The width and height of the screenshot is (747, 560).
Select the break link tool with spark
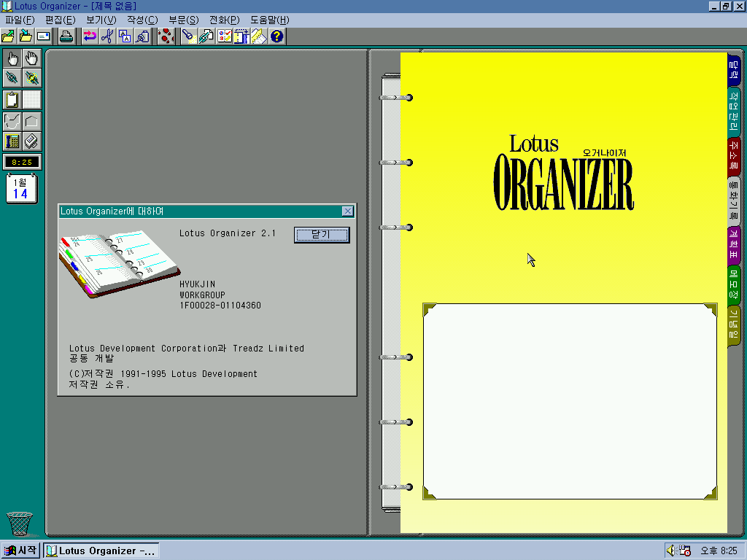(31, 77)
